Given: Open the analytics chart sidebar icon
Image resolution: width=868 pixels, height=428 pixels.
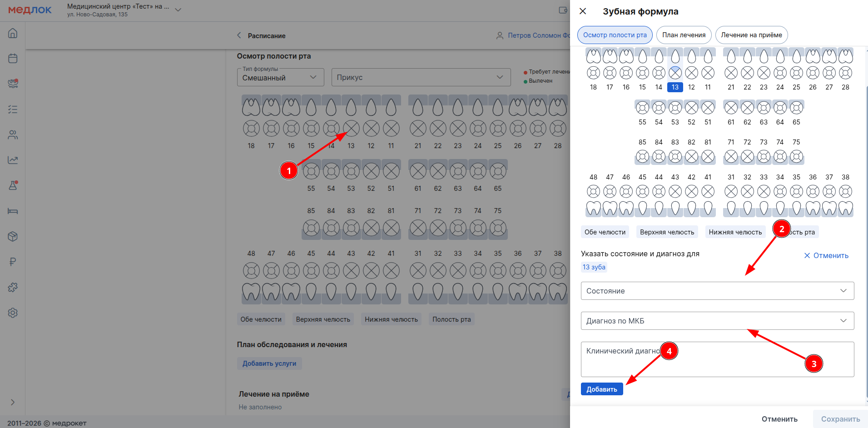Looking at the screenshot, I should [x=13, y=160].
